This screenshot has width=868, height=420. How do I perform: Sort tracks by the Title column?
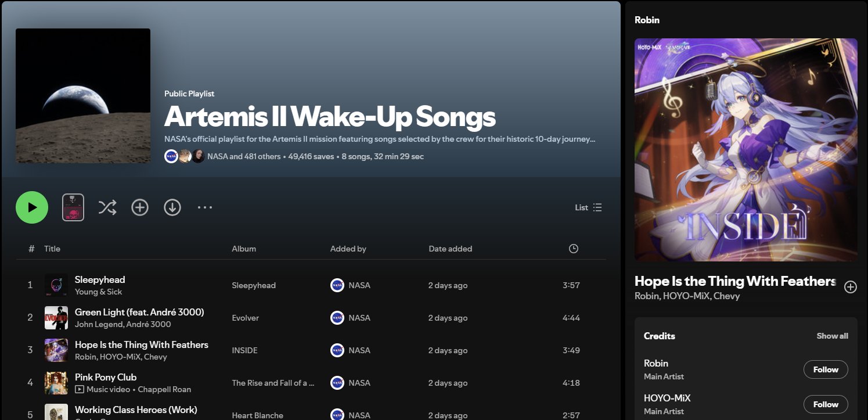click(x=52, y=249)
